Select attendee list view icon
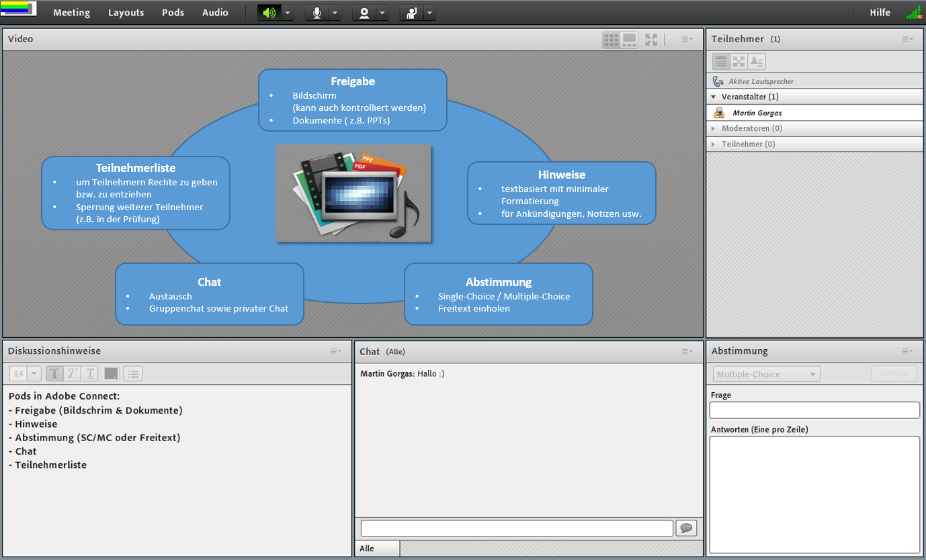Screen dimensions: 926x560 coord(721,62)
